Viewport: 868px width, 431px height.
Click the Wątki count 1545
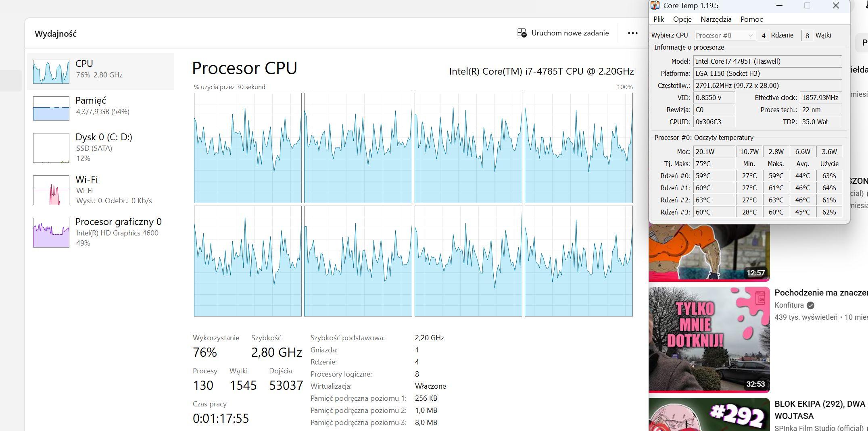(x=243, y=385)
